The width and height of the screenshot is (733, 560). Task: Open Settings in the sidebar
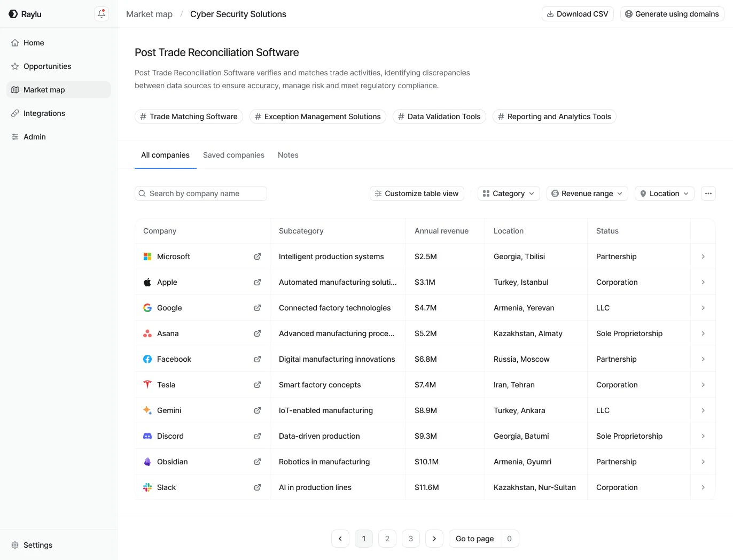59,545
